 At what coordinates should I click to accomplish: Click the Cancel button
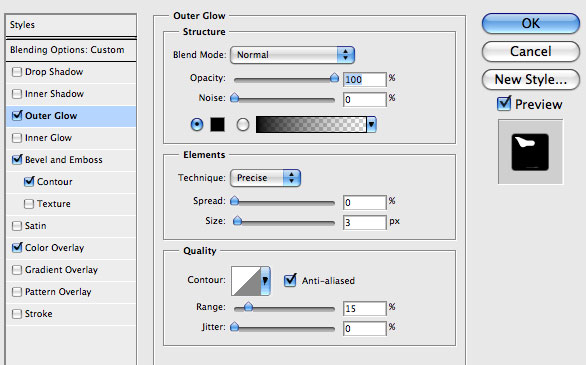tap(531, 52)
